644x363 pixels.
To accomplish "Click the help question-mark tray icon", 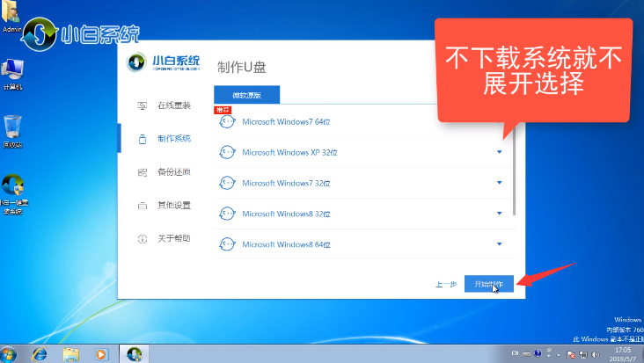I will click(538, 353).
